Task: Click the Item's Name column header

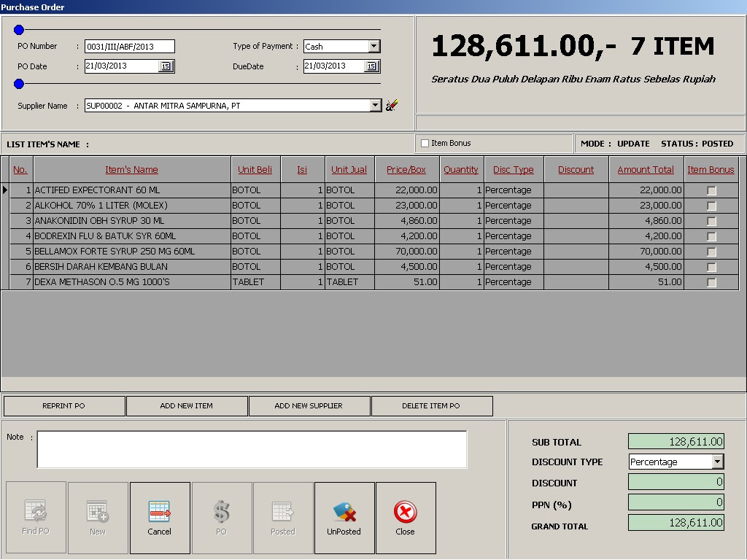Action: pyautogui.click(x=131, y=169)
